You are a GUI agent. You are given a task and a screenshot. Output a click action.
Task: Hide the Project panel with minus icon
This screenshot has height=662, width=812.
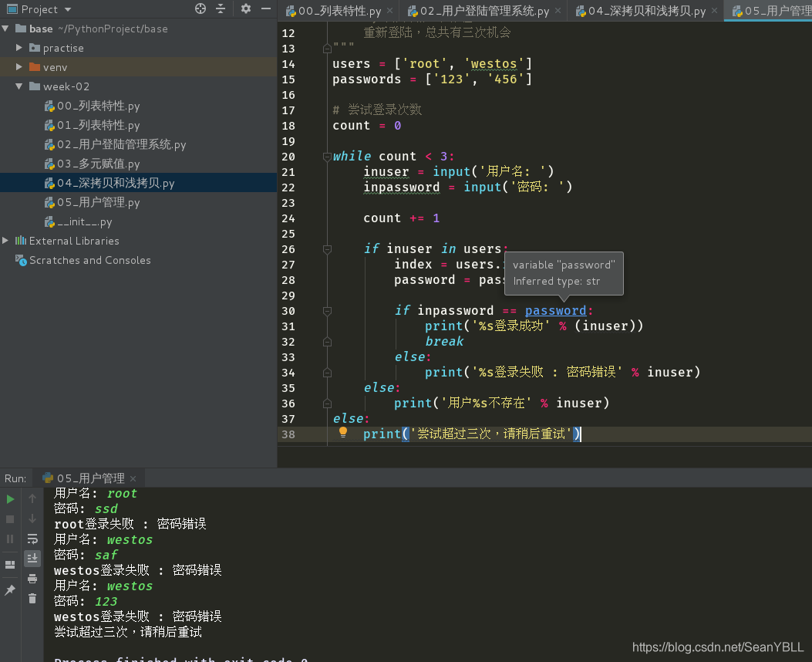[266, 8]
